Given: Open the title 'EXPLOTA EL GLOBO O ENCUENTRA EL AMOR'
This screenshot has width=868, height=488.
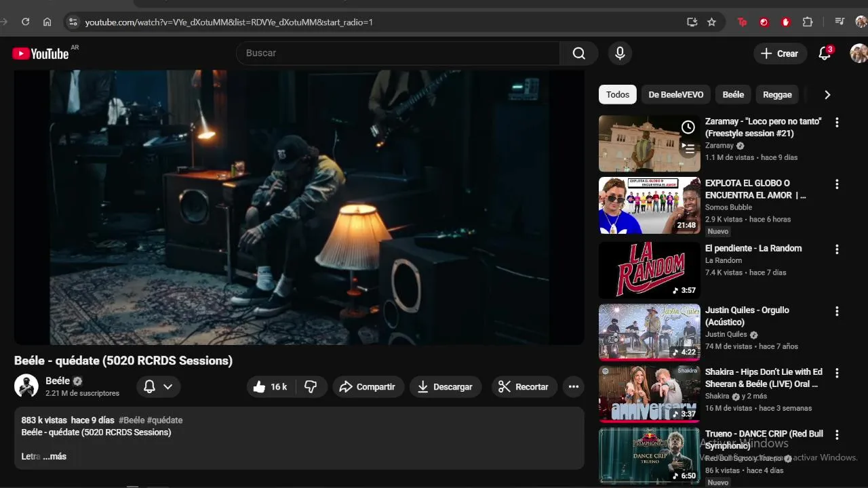Looking at the screenshot, I should point(755,189).
